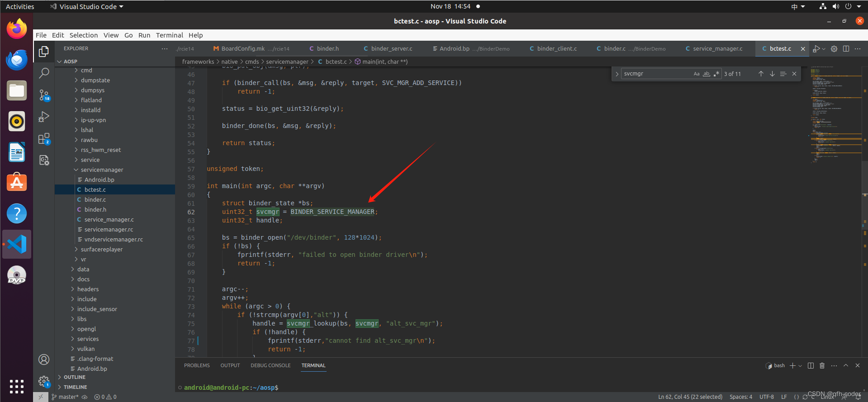
Task: Open the Run and Debug view
Action: click(44, 117)
